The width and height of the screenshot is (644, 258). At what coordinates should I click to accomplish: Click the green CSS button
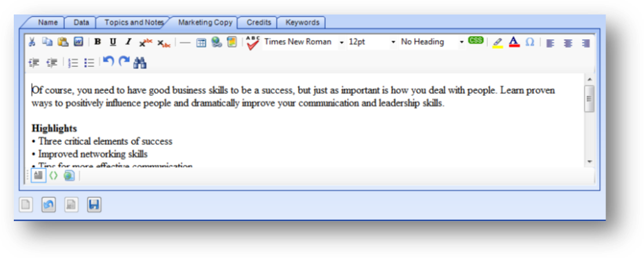(x=476, y=40)
